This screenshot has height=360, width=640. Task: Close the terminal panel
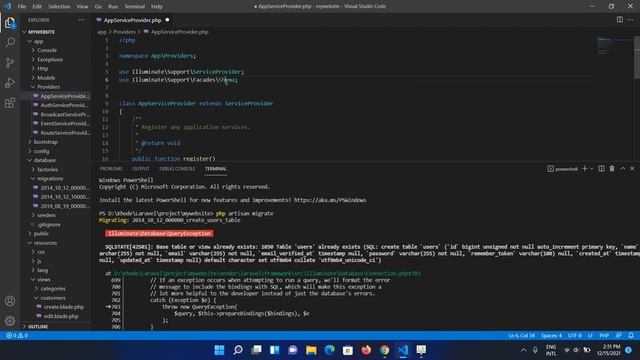pos(632,169)
